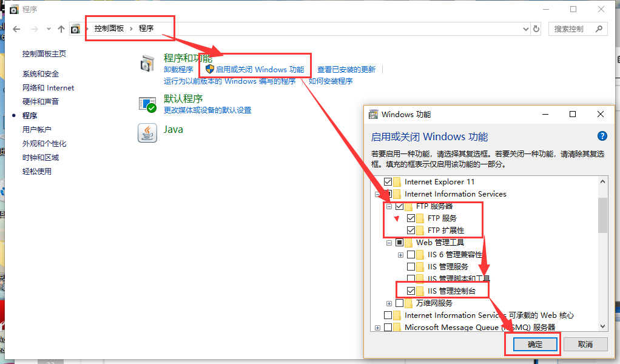Open 时钟和区域 category
620x364 pixels.
41,158
